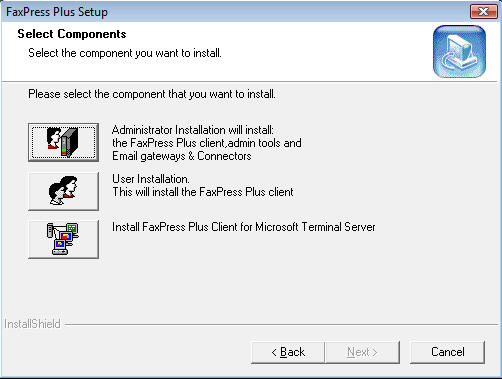Select the Terminal Server networked computers icon
The width and height of the screenshot is (502, 379).
pos(63,239)
